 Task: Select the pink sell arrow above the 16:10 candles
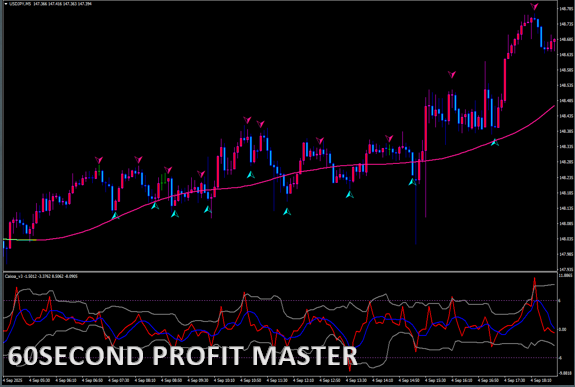[452, 75]
